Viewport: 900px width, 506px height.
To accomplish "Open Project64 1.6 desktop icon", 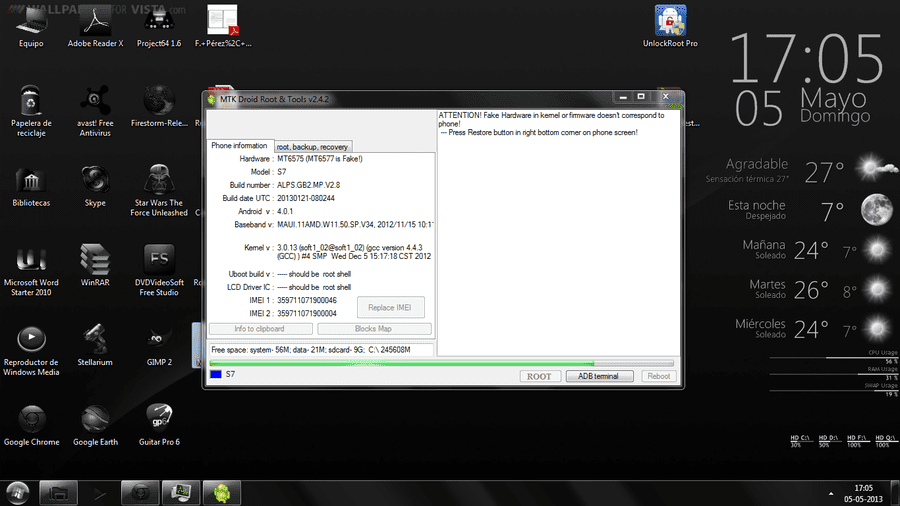I will point(159,26).
